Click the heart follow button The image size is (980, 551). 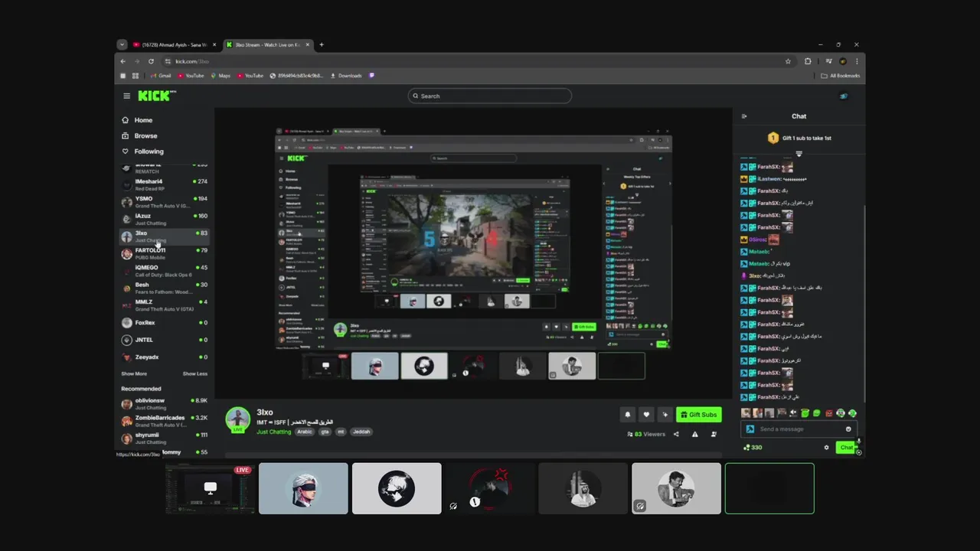pyautogui.click(x=646, y=415)
